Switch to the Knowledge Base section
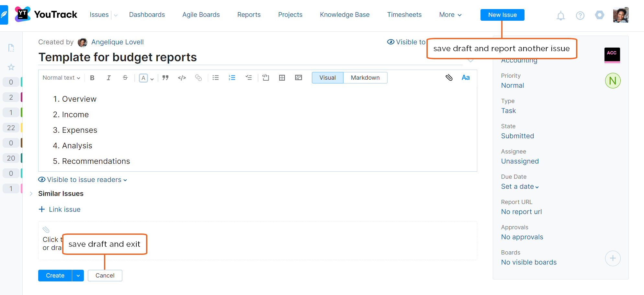The width and height of the screenshot is (644, 295). [345, 15]
